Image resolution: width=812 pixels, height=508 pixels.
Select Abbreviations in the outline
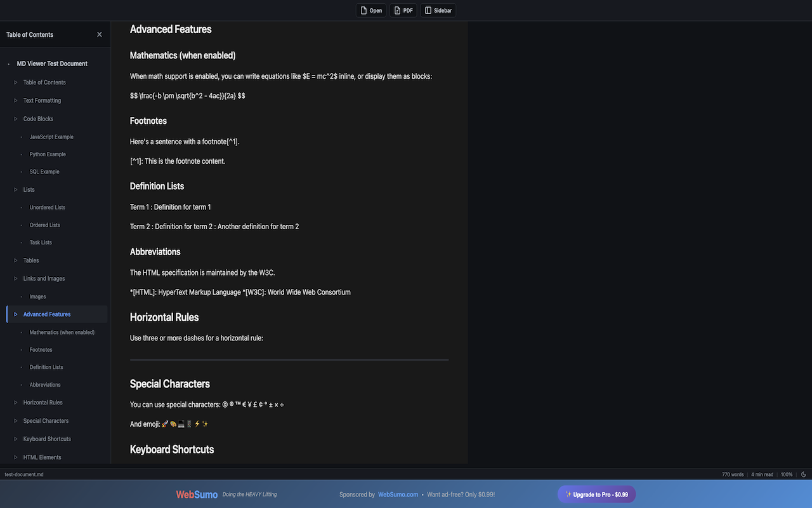click(45, 385)
